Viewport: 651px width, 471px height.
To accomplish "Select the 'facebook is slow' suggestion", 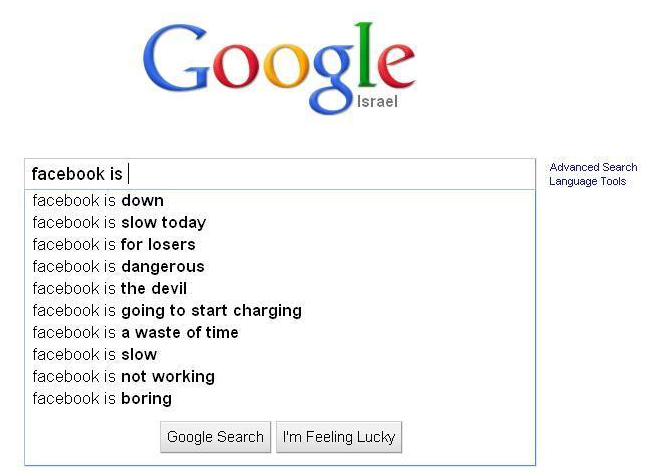I will tap(95, 354).
